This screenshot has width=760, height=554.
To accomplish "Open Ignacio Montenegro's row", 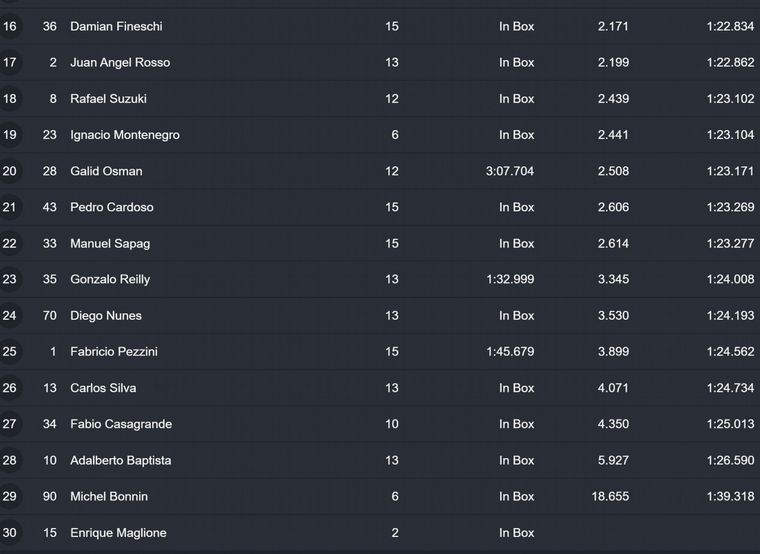I will pyautogui.click(x=125, y=135).
